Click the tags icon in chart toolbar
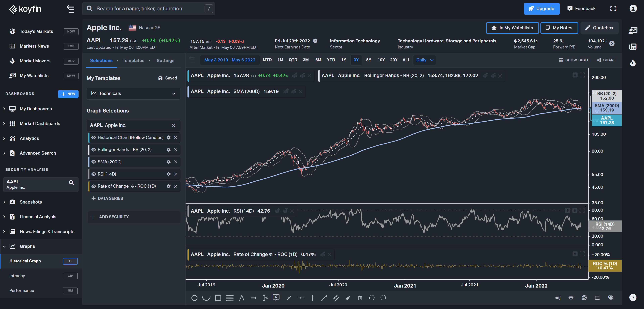 coord(611,298)
